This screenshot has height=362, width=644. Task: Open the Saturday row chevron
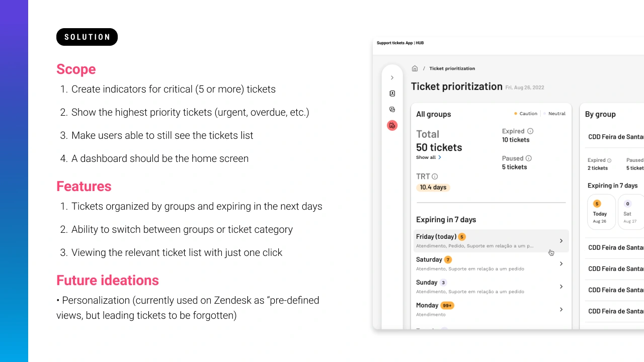(561, 264)
